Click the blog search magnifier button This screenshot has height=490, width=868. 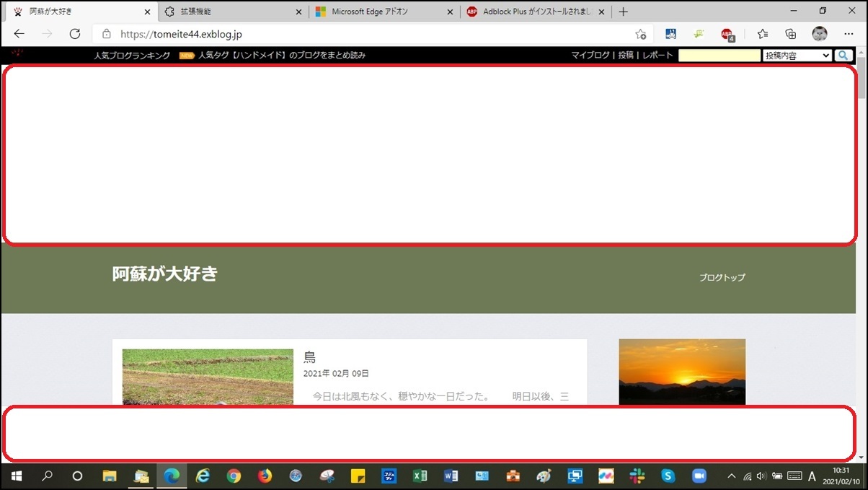pyautogui.click(x=842, y=55)
